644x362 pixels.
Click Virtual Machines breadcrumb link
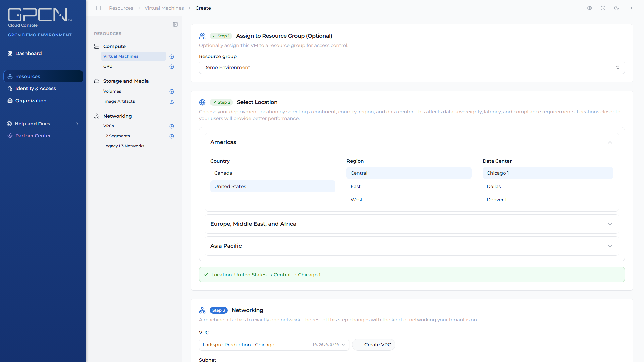(164, 8)
